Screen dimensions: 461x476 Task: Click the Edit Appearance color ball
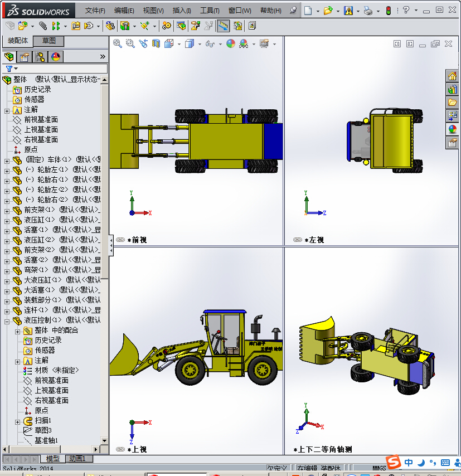pyautogui.click(x=231, y=43)
